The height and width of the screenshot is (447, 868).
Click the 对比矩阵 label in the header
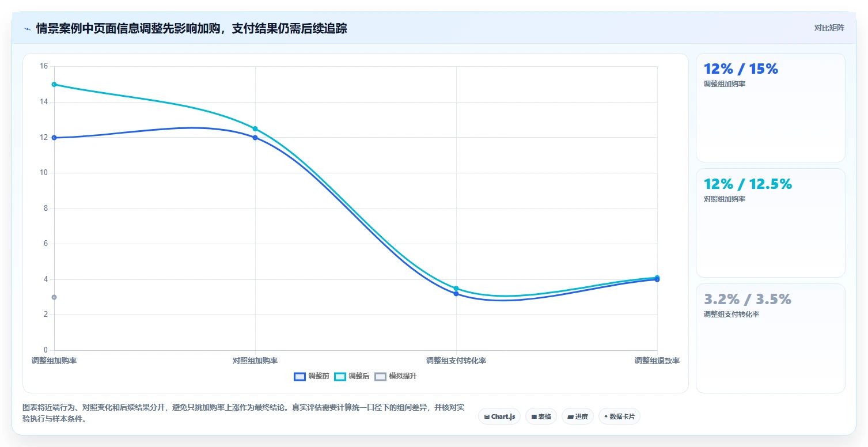point(829,28)
